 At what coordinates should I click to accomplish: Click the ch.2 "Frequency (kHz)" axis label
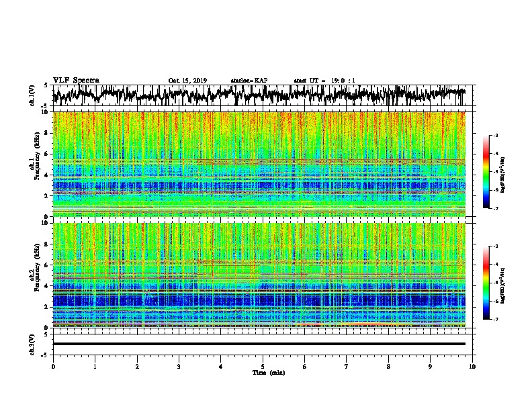[37, 267]
